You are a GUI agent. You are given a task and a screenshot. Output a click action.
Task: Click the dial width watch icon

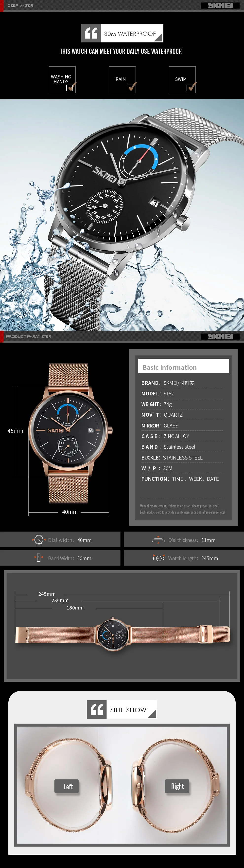(x=39, y=540)
